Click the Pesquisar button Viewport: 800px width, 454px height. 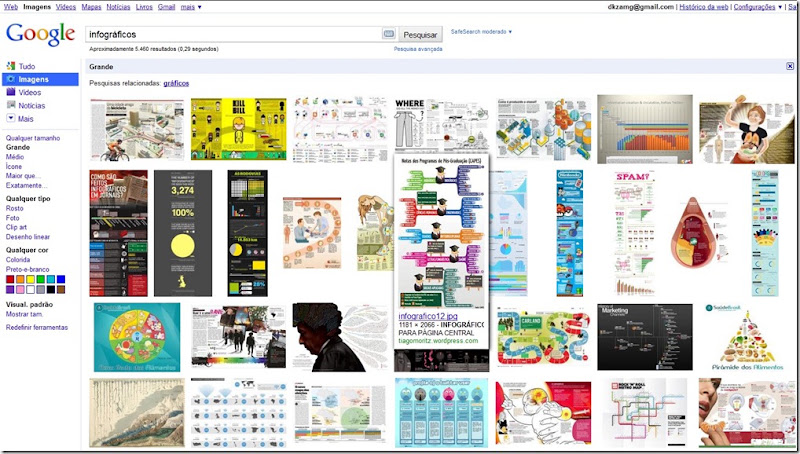point(420,35)
